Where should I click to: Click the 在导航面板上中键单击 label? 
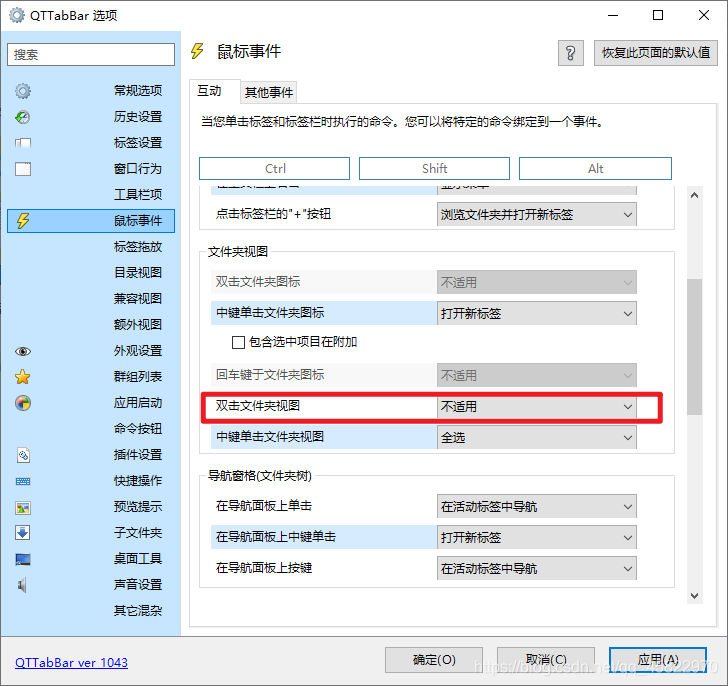[x=276, y=537]
